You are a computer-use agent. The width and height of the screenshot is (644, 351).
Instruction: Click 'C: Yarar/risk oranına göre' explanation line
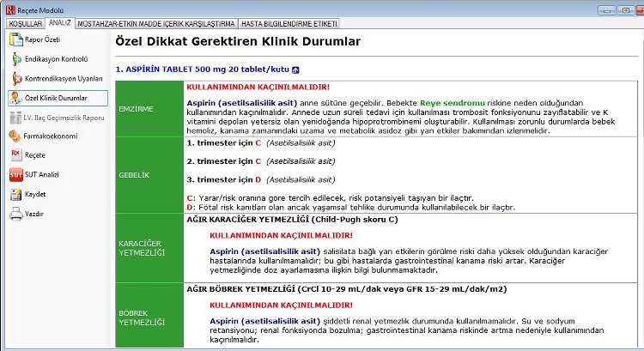click(330, 198)
